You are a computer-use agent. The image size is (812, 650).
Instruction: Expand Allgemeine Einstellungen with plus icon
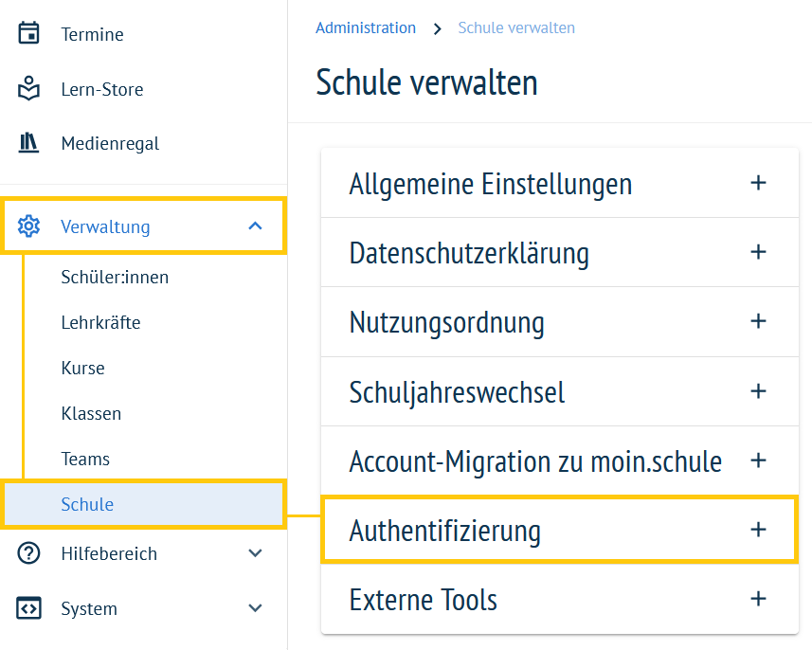(758, 183)
